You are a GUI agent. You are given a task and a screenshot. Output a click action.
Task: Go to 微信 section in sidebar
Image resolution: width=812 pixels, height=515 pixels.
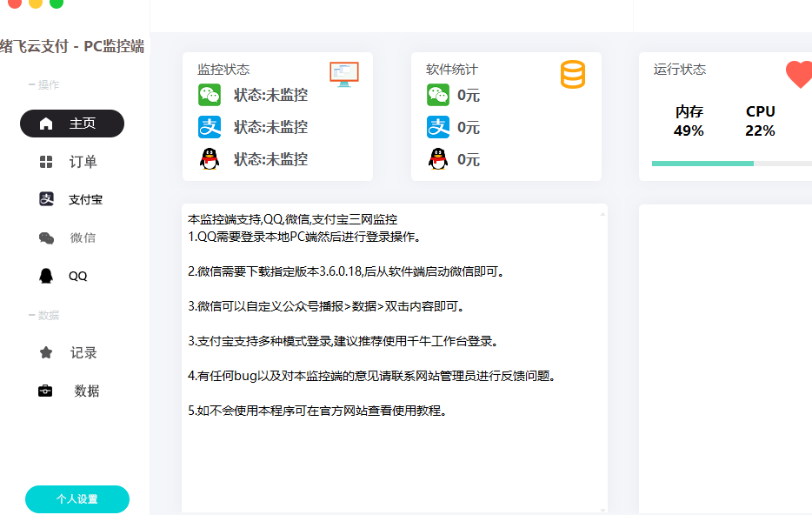pyautogui.click(x=72, y=237)
